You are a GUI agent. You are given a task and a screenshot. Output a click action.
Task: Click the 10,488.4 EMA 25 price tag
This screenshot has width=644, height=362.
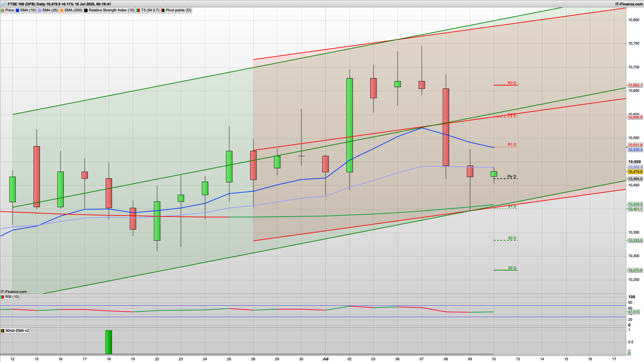pos(635,167)
